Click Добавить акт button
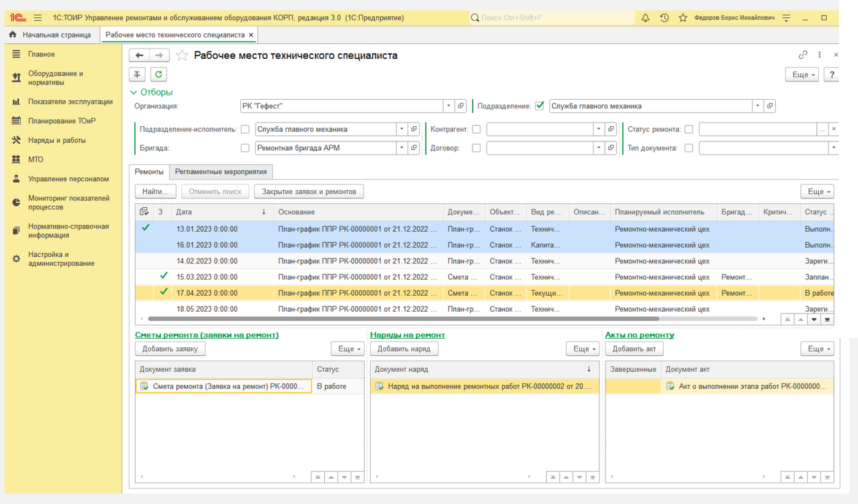The image size is (858, 504). [x=634, y=349]
